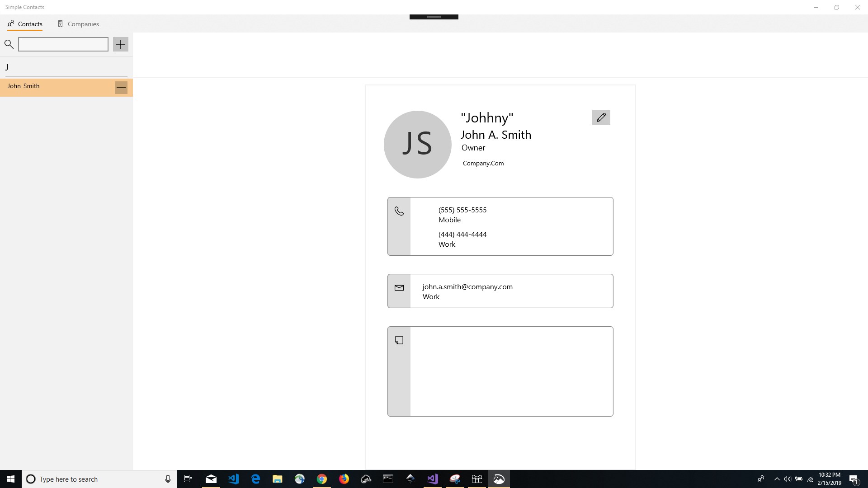Viewport: 868px width, 488px height.
Task: Select John Smith in contact list
Action: pos(54,86)
